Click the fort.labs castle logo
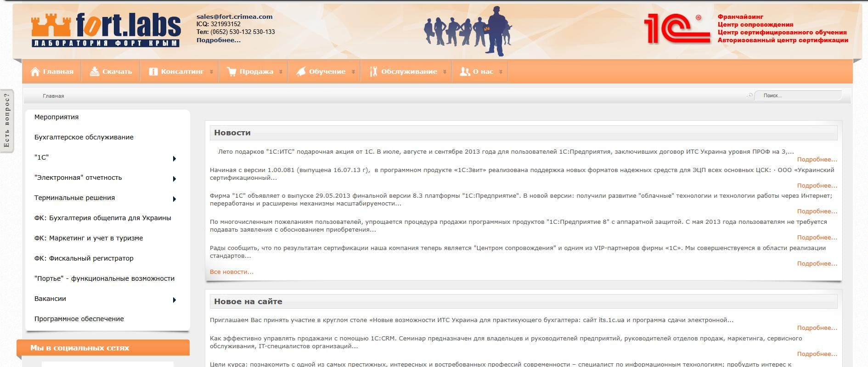The width and height of the screenshot is (868, 367). point(106,30)
